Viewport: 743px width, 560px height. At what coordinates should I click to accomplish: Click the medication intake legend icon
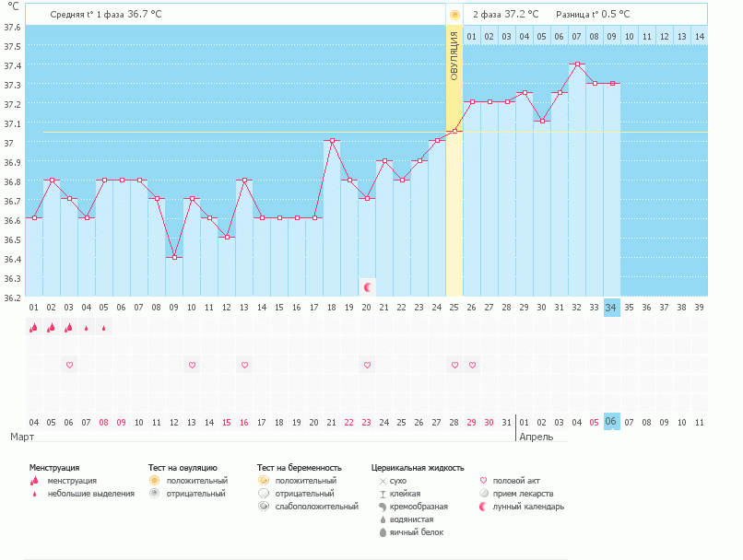(484, 494)
